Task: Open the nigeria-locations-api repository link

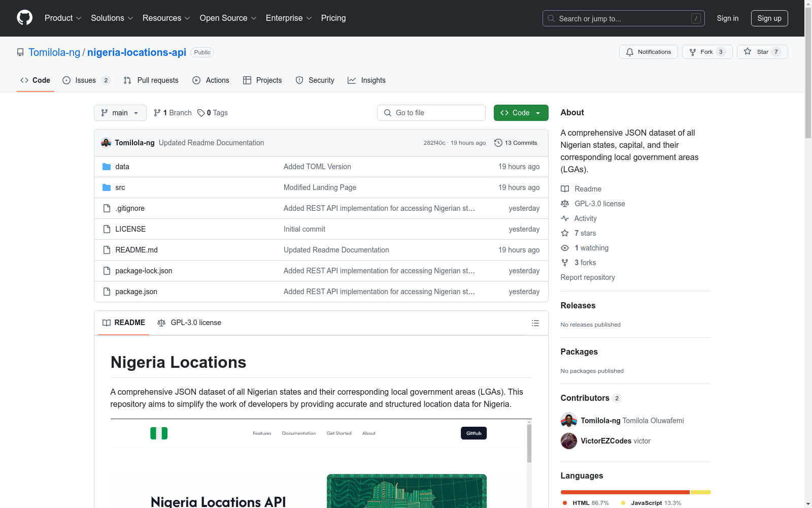Action: tap(137, 52)
